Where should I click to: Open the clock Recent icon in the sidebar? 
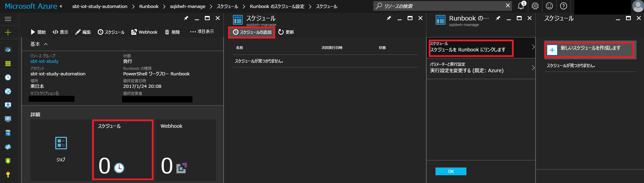click(8, 77)
